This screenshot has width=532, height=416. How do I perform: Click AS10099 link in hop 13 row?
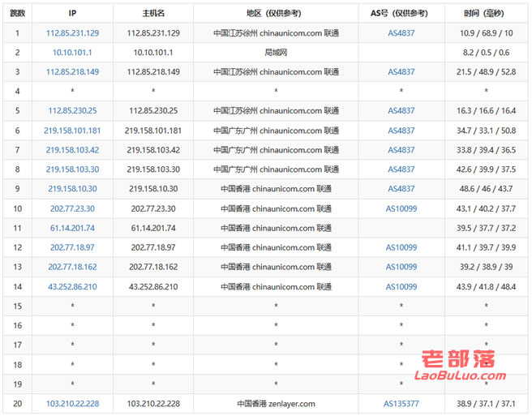pyautogui.click(x=401, y=266)
